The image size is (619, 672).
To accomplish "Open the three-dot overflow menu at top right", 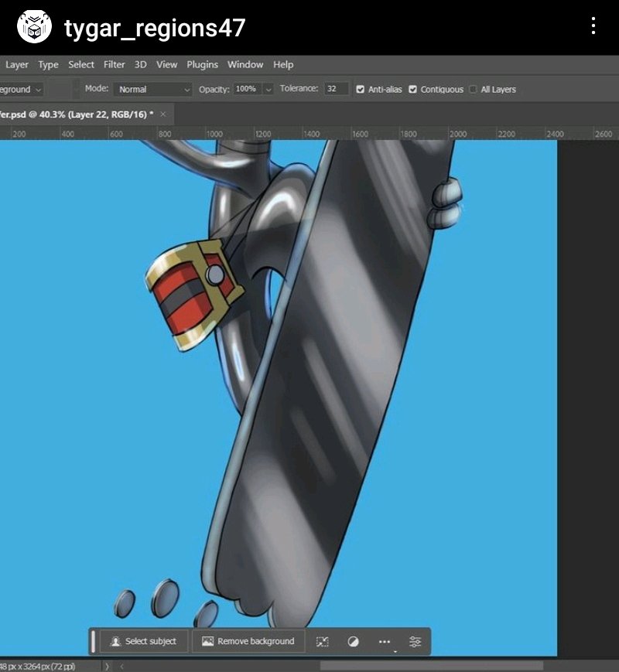I will click(x=593, y=26).
